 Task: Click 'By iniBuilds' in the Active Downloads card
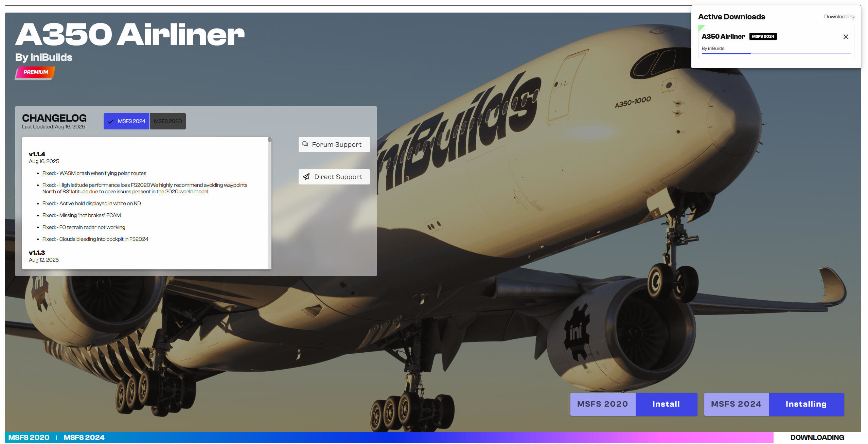(713, 48)
